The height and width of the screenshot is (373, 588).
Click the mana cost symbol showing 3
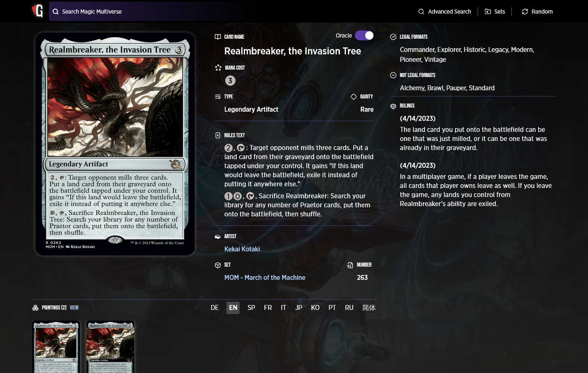(x=230, y=80)
